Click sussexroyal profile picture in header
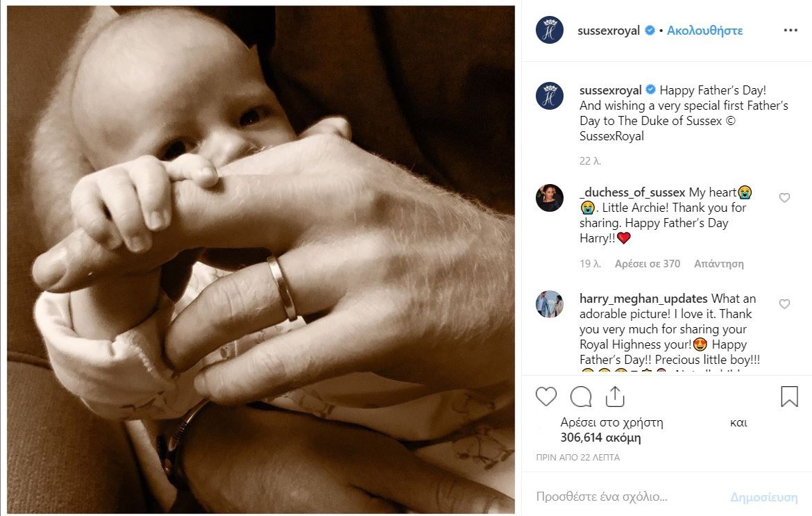Screen dimensions: 812x516 pyautogui.click(x=550, y=31)
